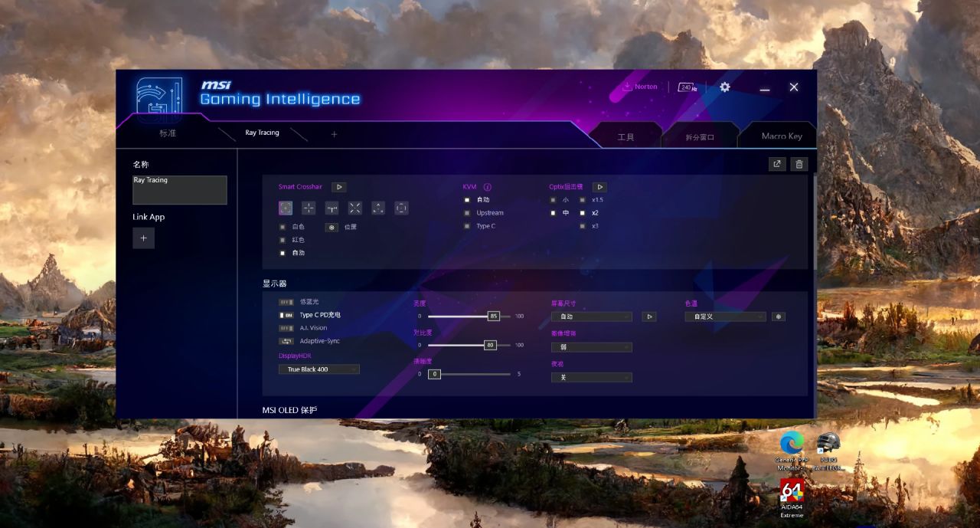Toggle A.I. Vision switch
This screenshot has width=980, height=528.
pyautogui.click(x=286, y=328)
